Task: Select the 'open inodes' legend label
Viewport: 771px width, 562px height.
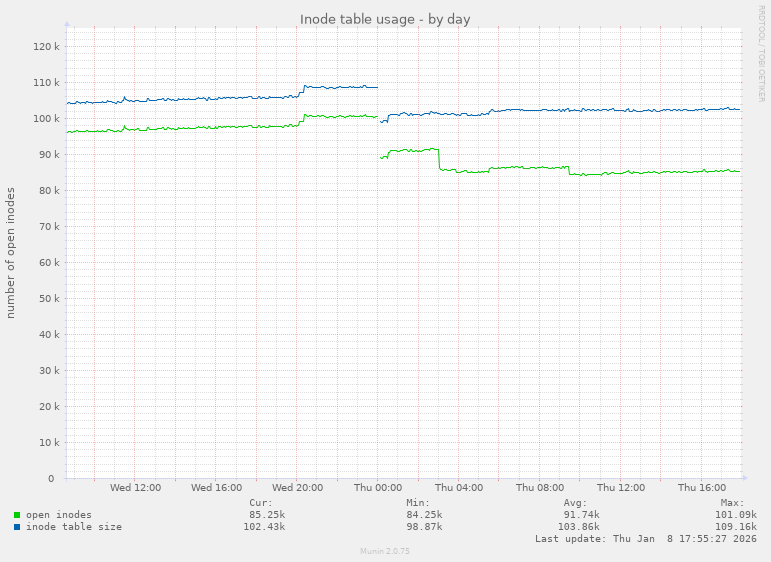Action: pyautogui.click(x=59, y=515)
